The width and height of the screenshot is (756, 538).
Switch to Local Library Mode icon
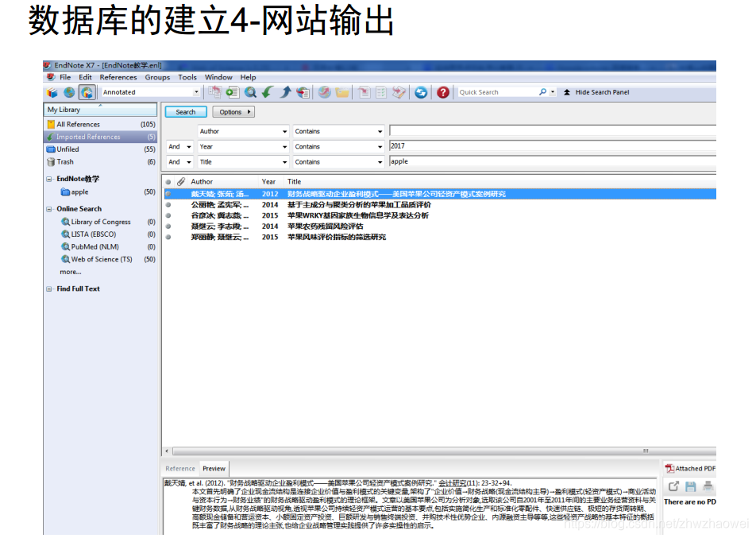pyautogui.click(x=52, y=92)
